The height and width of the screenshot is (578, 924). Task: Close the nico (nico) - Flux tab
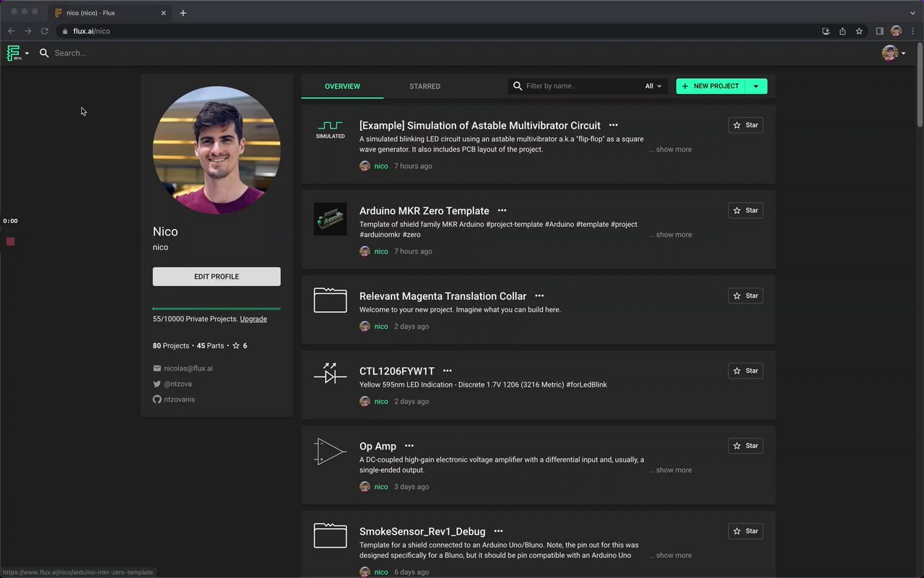(164, 13)
